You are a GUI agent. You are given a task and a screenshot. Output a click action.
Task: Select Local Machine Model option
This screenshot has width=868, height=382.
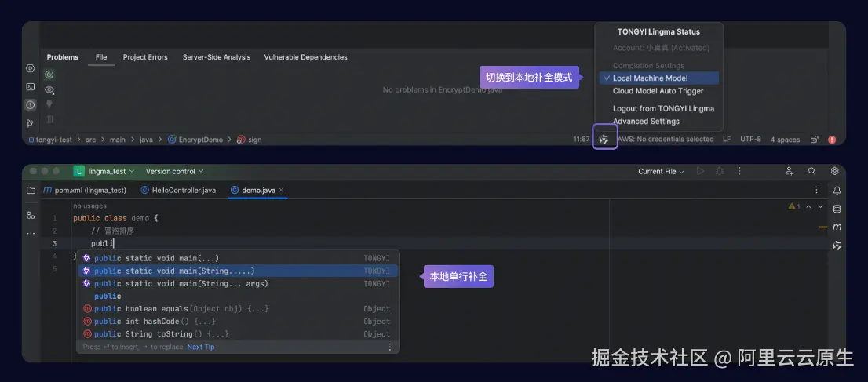658,78
